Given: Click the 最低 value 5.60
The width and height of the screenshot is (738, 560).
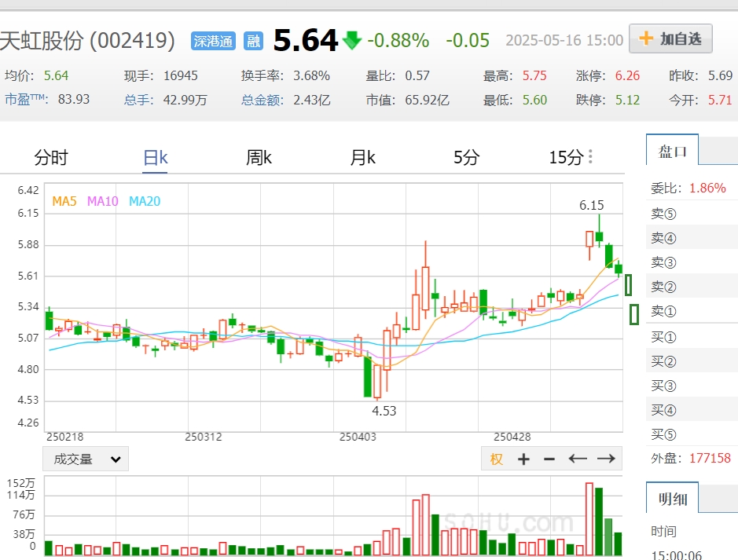Looking at the screenshot, I should click(534, 100).
